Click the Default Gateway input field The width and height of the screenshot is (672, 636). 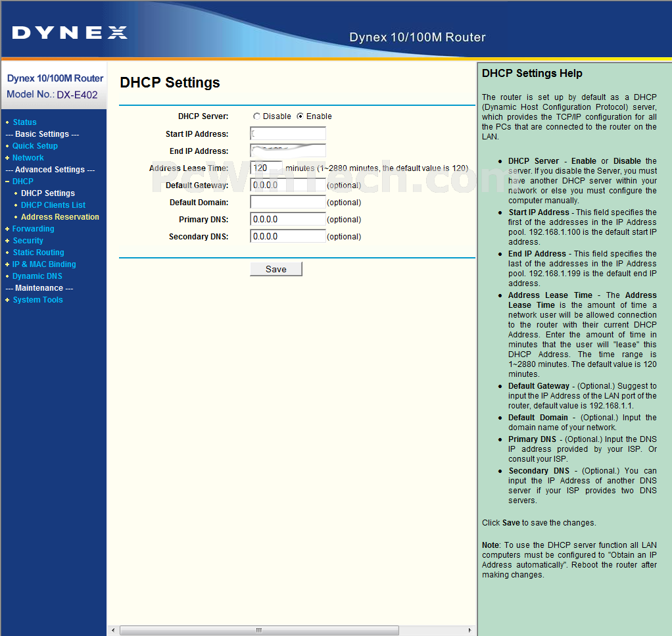click(287, 185)
